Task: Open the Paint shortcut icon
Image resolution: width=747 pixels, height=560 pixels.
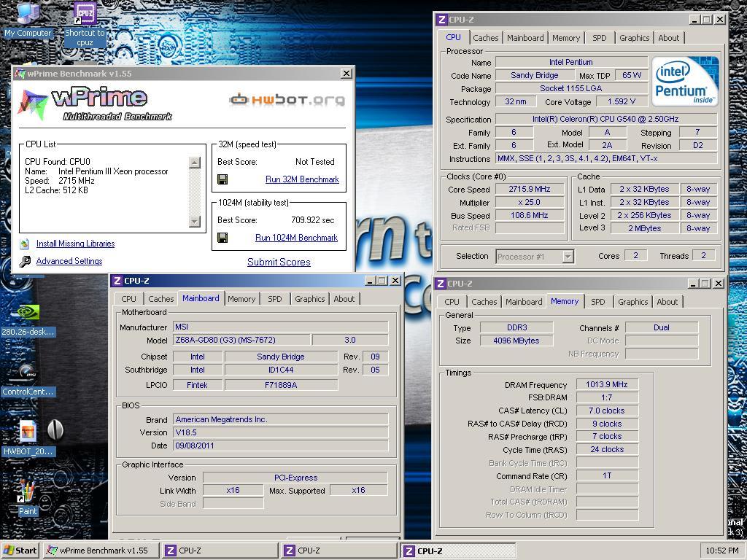Action: pos(27,497)
